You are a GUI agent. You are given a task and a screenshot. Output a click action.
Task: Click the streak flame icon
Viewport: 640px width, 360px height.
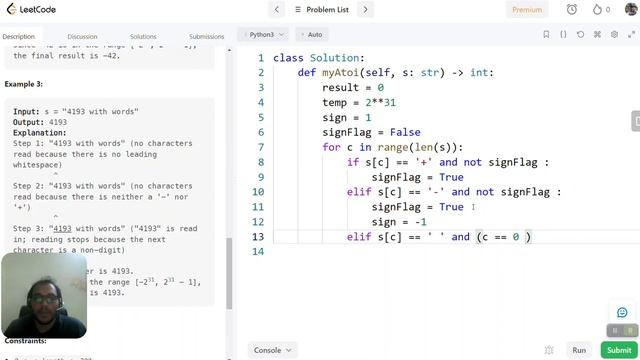(597, 9)
